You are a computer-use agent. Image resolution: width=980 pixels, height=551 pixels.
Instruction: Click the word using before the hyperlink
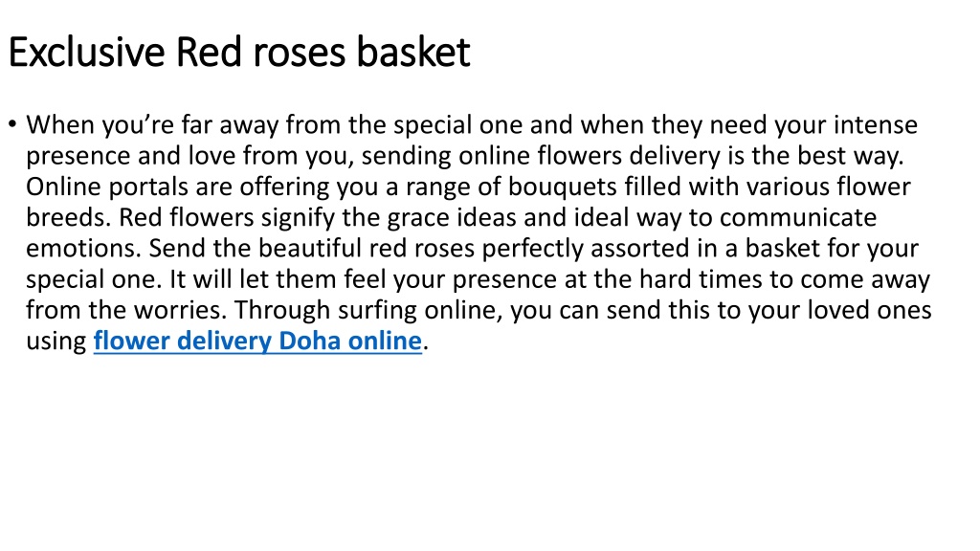(56, 342)
